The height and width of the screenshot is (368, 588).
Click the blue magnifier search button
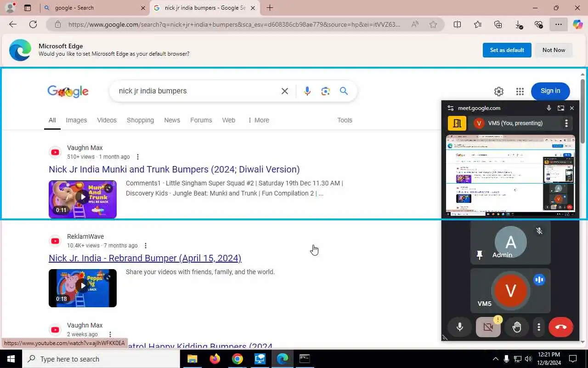pos(344,91)
